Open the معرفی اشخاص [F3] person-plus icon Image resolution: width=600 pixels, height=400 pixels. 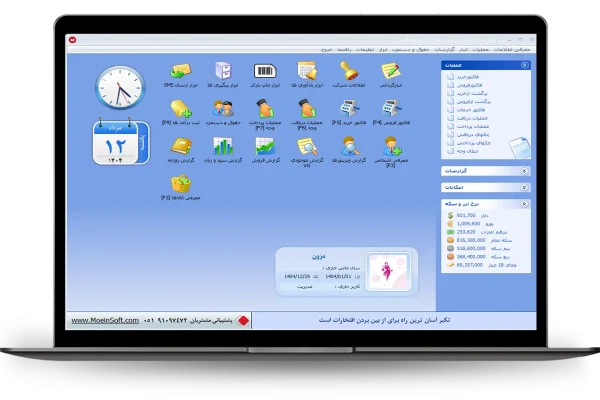click(x=391, y=146)
